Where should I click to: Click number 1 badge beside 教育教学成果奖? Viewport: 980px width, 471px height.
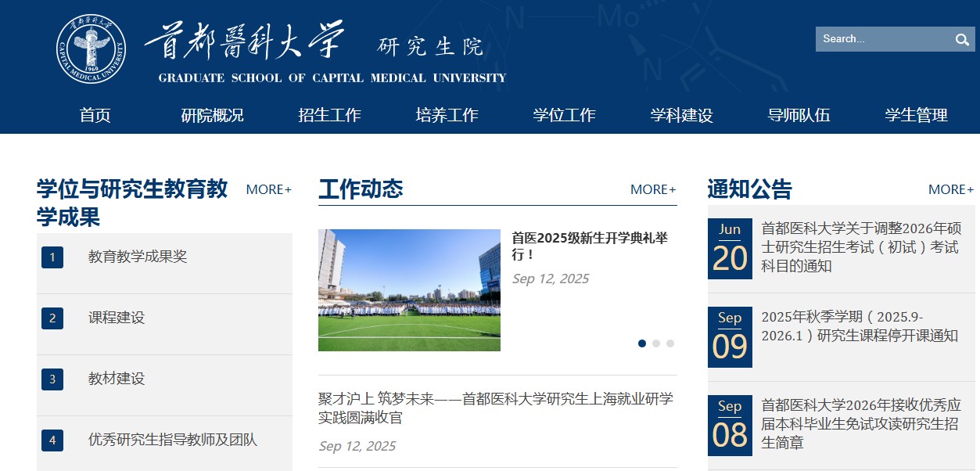(52, 257)
